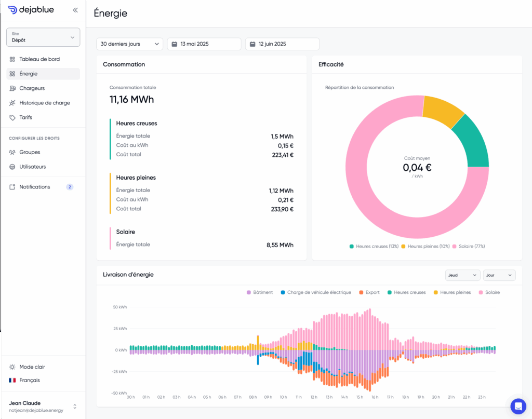Open the chat support bubble icon
The width and height of the screenshot is (532, 419).
518,406
